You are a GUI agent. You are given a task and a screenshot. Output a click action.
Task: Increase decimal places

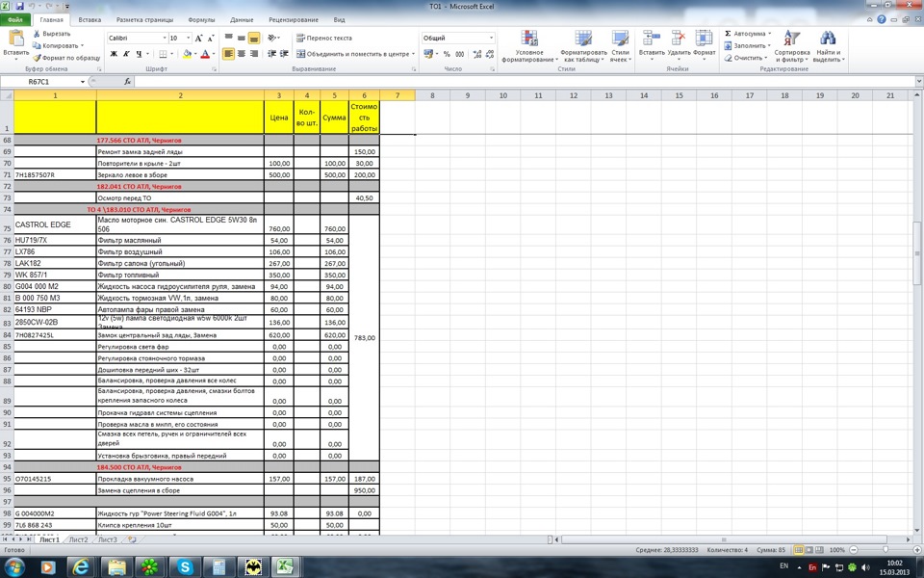476,54
